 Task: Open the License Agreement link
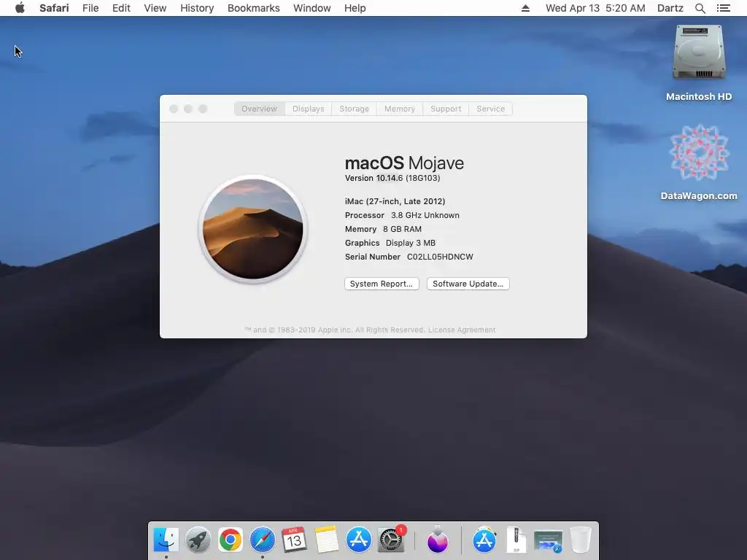[x=462, y=330]
